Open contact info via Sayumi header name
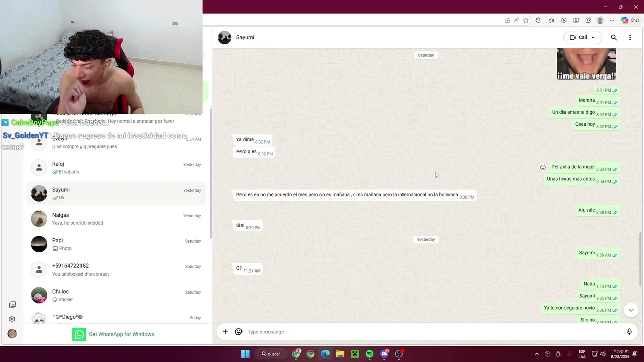Image resolution: width=644 pixels, height=362 pixels. pos(245,37)
